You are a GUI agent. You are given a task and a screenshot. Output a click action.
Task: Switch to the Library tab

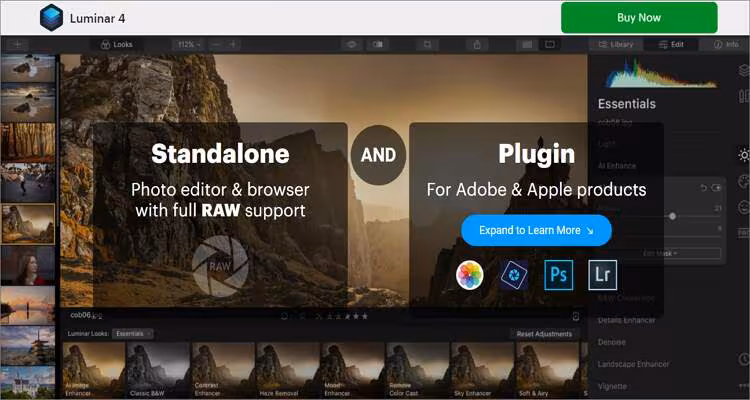616,44
